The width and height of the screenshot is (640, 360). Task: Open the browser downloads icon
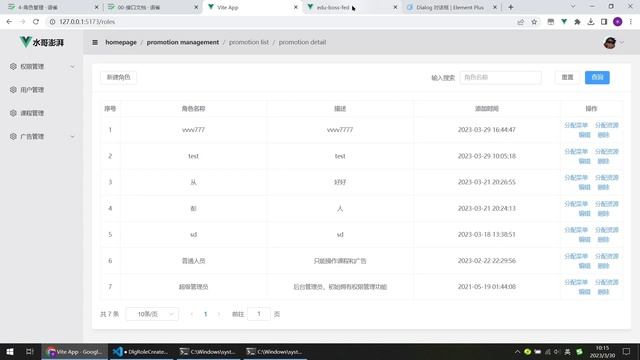pyautogui.click(x=591, y=22)
